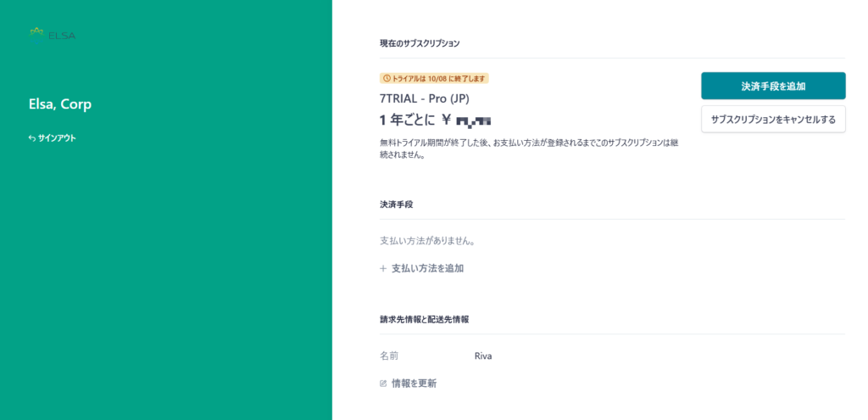This screenshot has height=420, width=868.
Task: Sign out via the サインアウト link
Action: pos(57,137)
